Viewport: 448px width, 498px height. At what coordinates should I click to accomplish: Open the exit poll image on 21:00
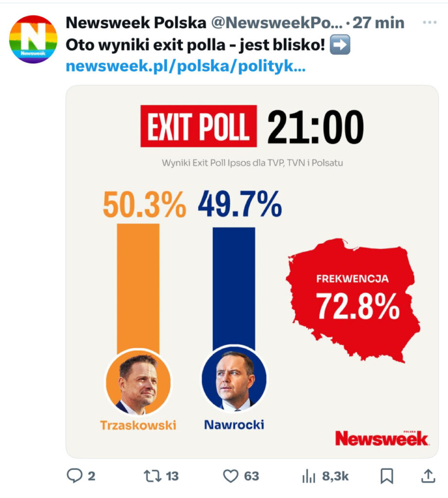pos(252,271)
